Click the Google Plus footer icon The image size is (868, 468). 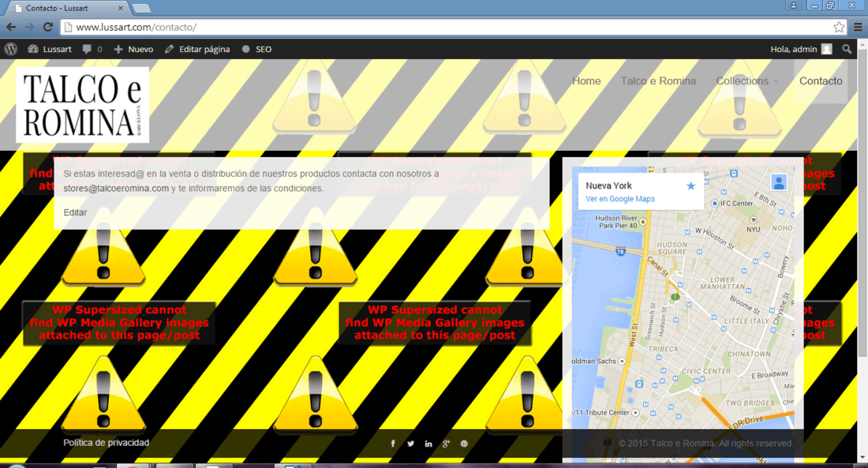click(x=446, y=444)
